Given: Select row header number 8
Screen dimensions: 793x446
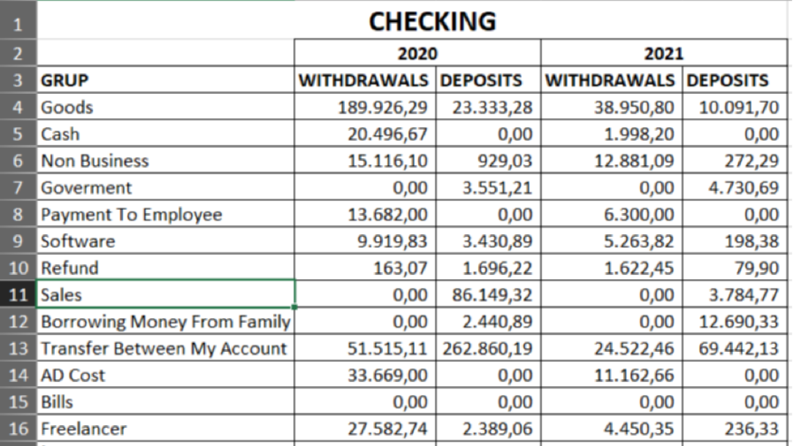Looking at the screenshot, I should tap(18, 214).
